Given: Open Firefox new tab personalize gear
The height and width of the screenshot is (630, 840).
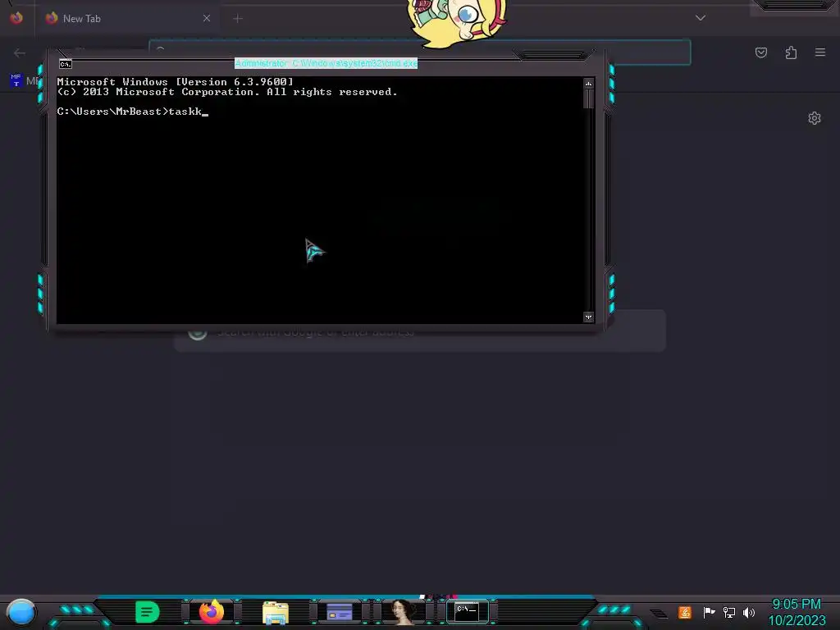Looking at the screenshot, I should 815,118.
